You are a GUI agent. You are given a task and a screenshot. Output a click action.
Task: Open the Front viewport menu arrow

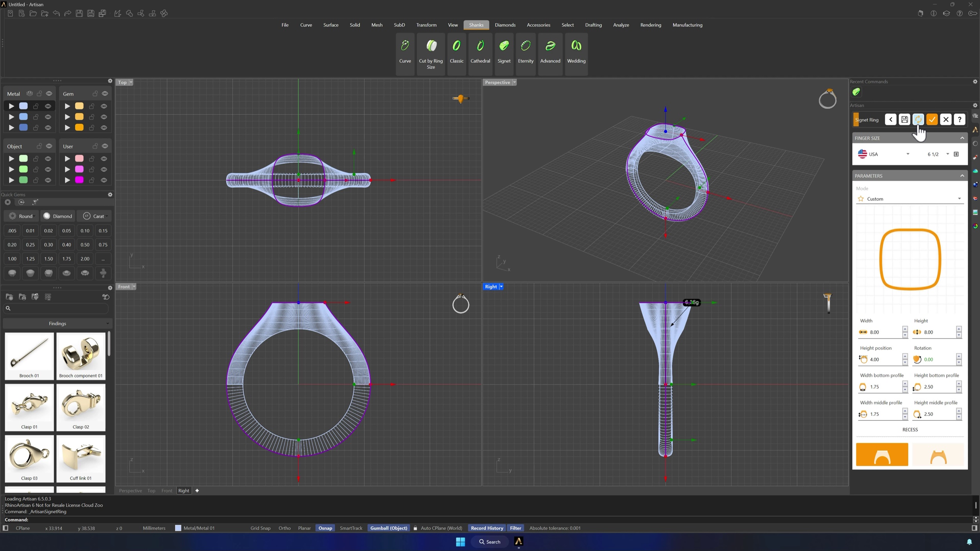134,287
